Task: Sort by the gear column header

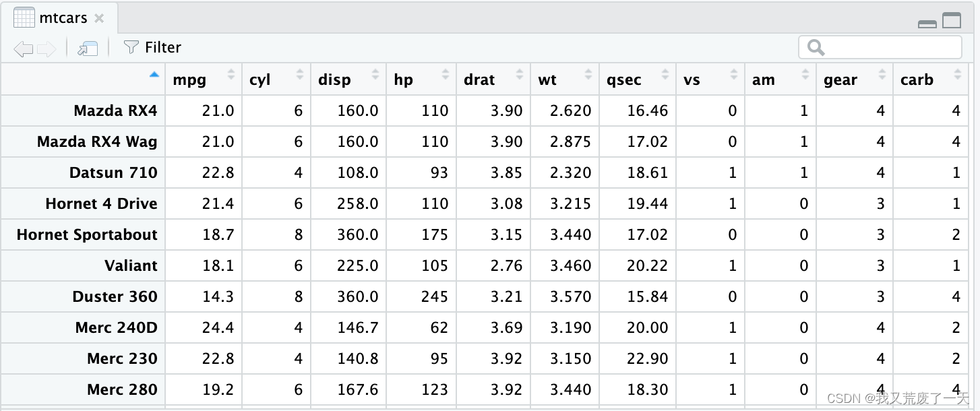Action: pos(855,80)
